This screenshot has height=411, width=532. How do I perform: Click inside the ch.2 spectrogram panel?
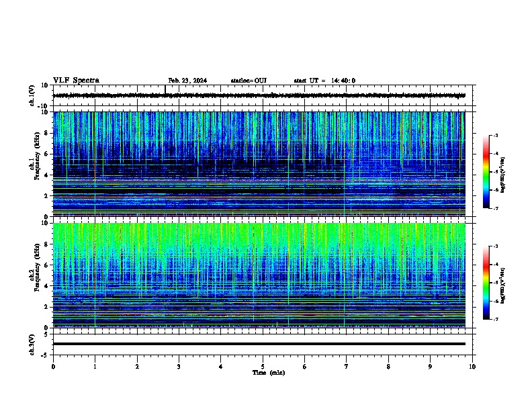click(259, 275)
